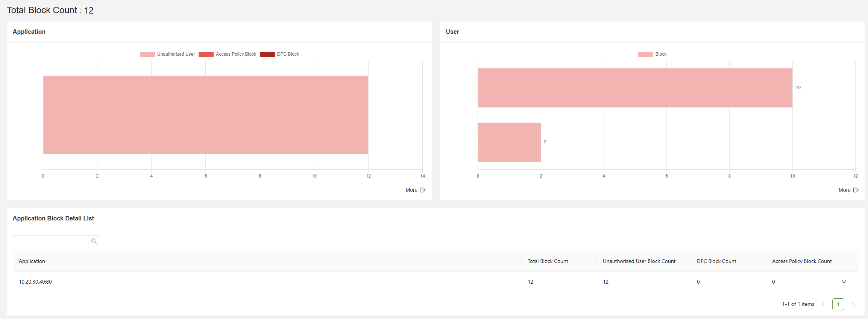Screen dimensions: 868x319
Task: Click the user bar with value 2
Action: pyautogui.click(x=509, y=142)
